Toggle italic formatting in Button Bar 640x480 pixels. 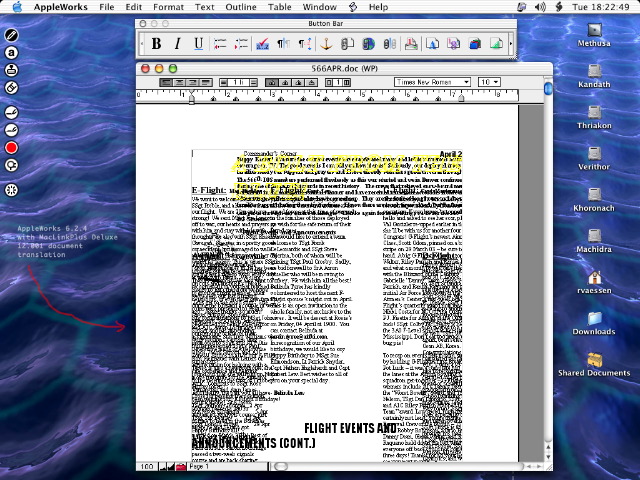[178, 44]
